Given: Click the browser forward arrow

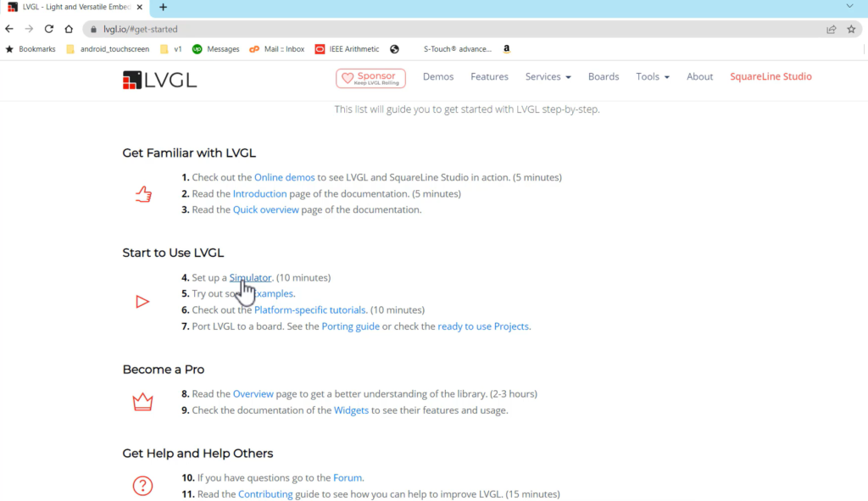Looking at the screenshot, I should 29,29.
